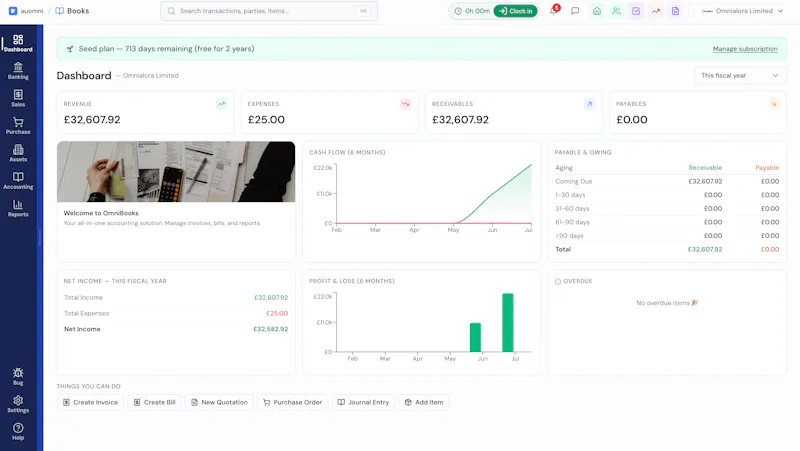Click the Expenses £25.00 value
Screen dimensions: 800x451
(266, 119)
